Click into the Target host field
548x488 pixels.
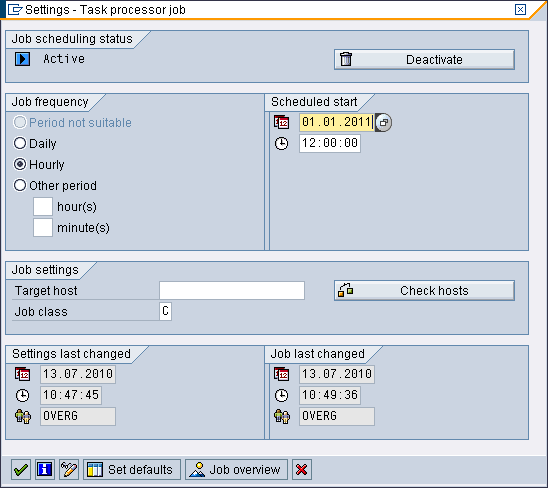pos(232,290)
